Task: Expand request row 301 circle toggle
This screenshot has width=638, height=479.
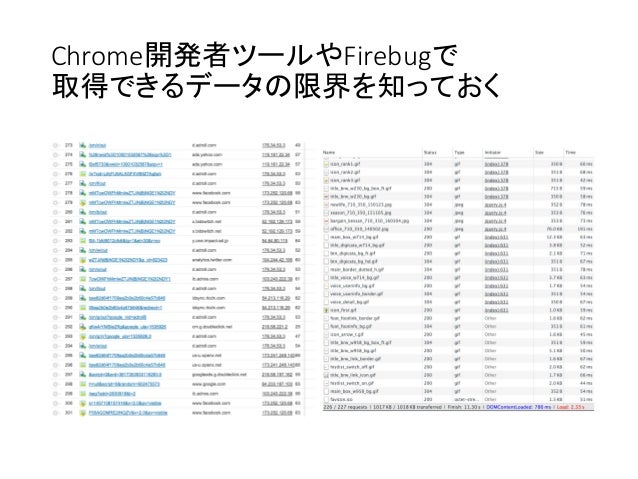Action: coord(56,413)
